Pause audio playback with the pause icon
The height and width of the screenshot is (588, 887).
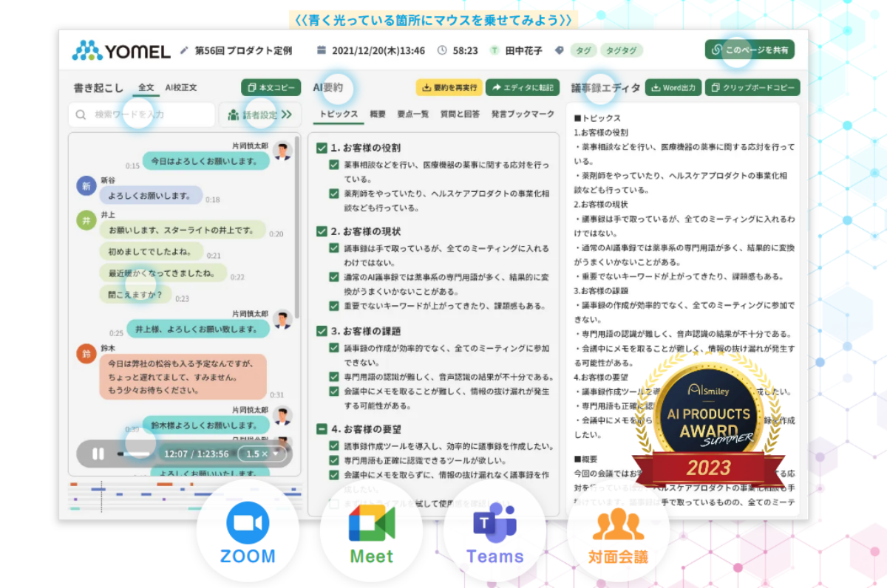pyautogui.click(x=98, y=454)
